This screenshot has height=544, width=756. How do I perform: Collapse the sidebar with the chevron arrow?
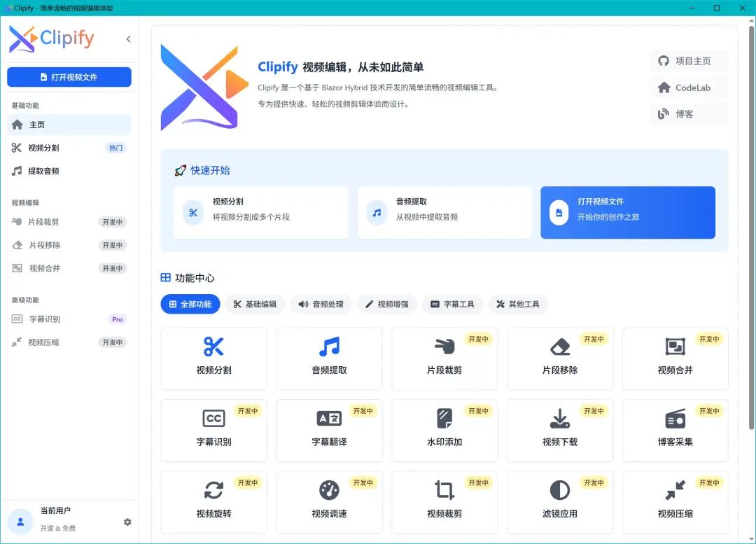click(129, 39)
